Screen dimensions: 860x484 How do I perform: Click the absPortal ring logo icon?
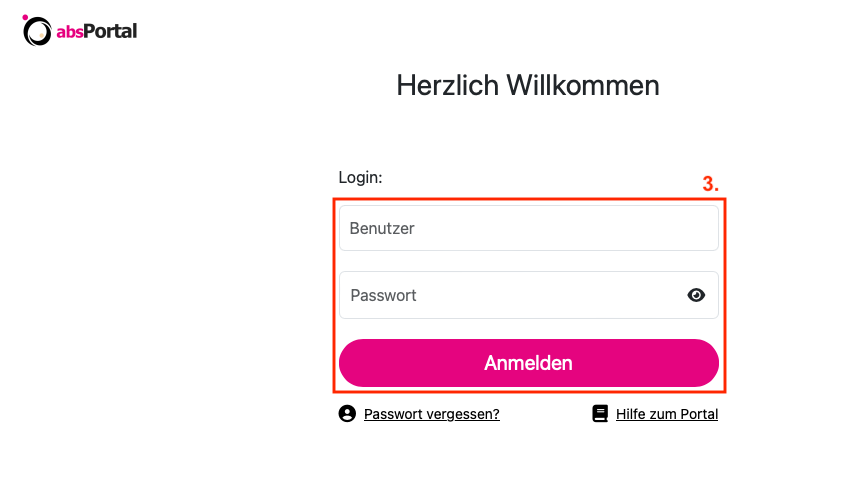pyautogui.click(x=38, y=33)
